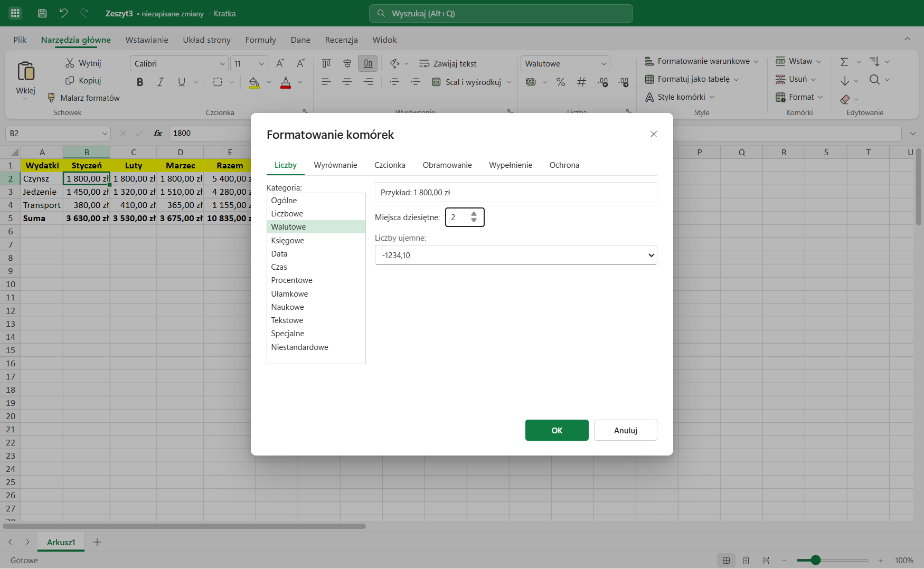Select Księgowe in the Kategoria list
Viewport: 924px width, 569px height.
click(x=316, y=240)
